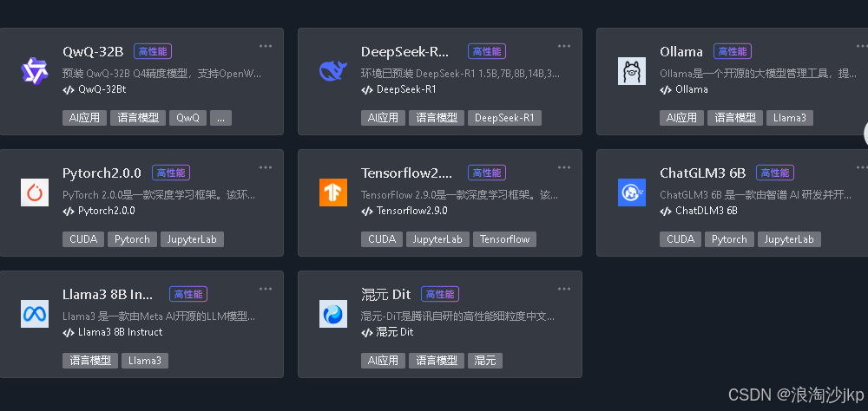Click 高性能 badge on 混元 Dit card

(x=441, y=294)
